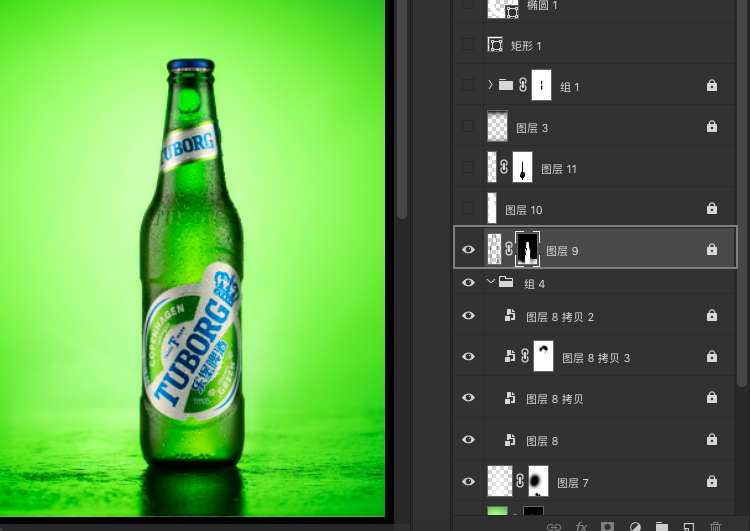This screenshot has height=531, width=750.
Task: Select layer thumbnail of 图层 10
Action: click(492, 208)
